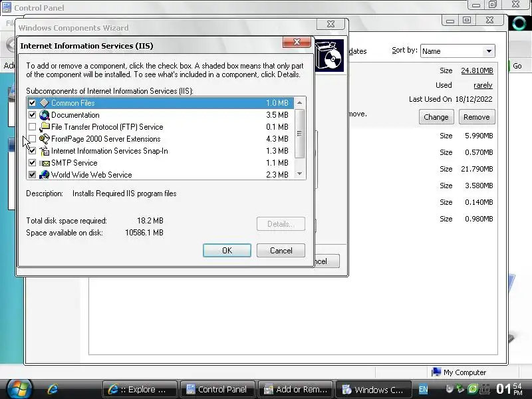Click the Windows Components Wizard CD box icon
Viewport: 532px width, 399px height.
tap(329, 56)
